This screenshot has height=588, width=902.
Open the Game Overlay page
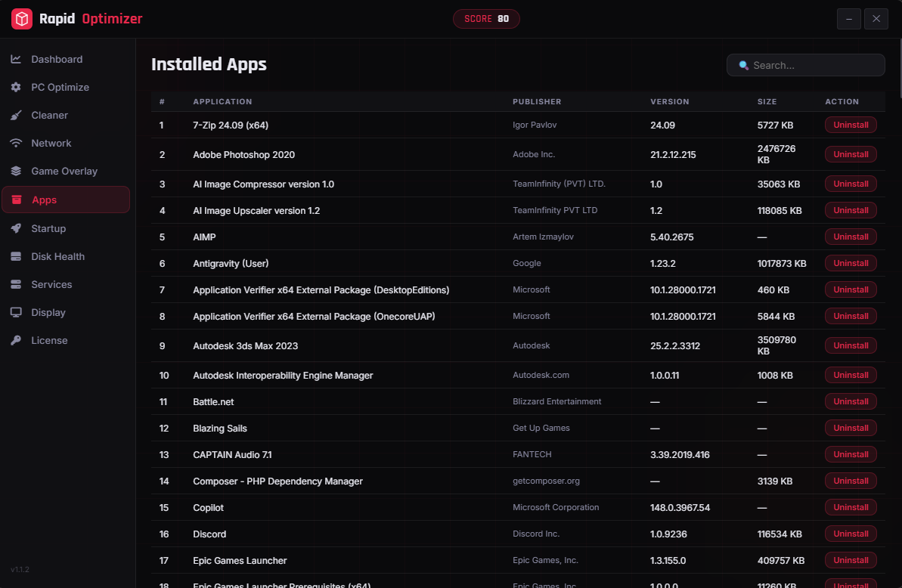coord(66,172)
